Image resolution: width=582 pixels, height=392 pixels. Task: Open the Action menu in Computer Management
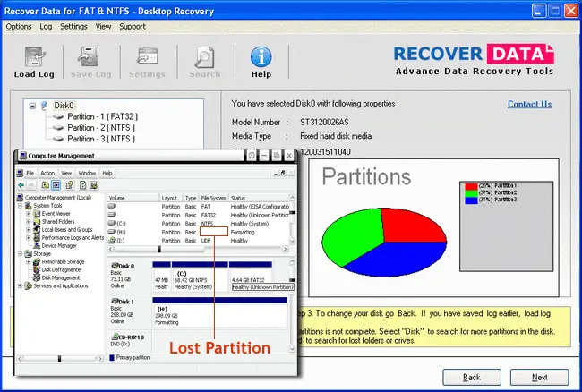pos(47,174)
